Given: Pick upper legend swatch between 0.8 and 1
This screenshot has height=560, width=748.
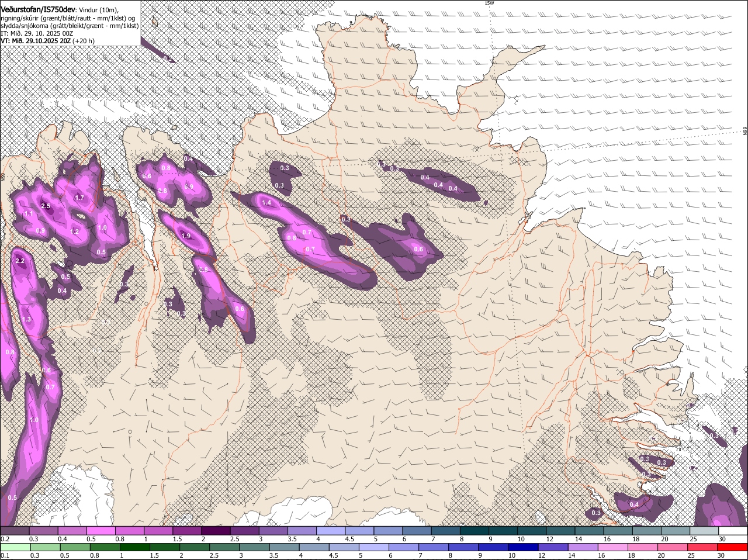Looking at the screenshot, I should tap(129, 531).
